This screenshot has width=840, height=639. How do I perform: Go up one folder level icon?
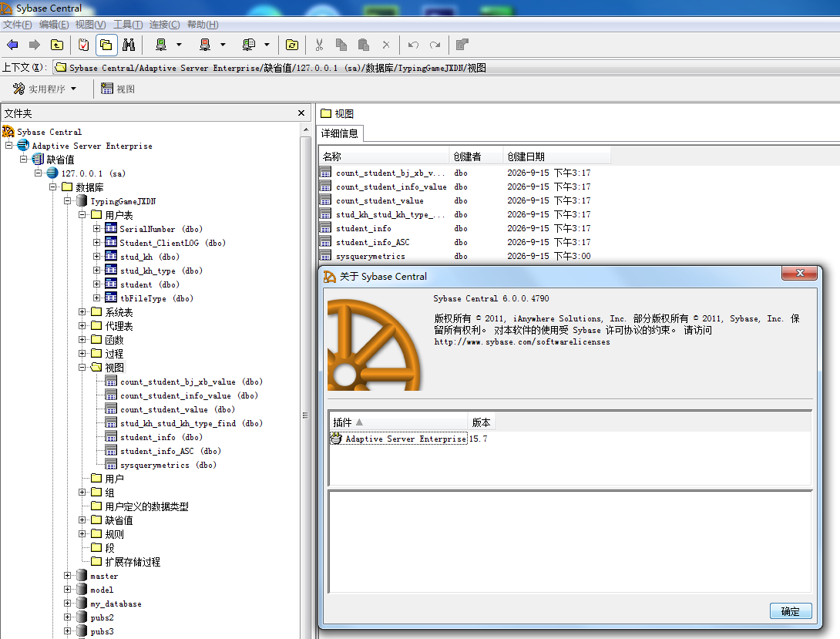click(57, 45)
